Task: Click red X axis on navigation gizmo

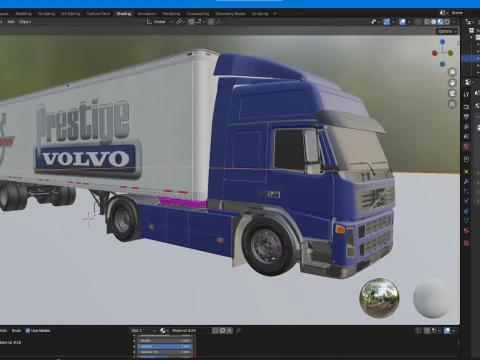Action: [x=435, y=53]
